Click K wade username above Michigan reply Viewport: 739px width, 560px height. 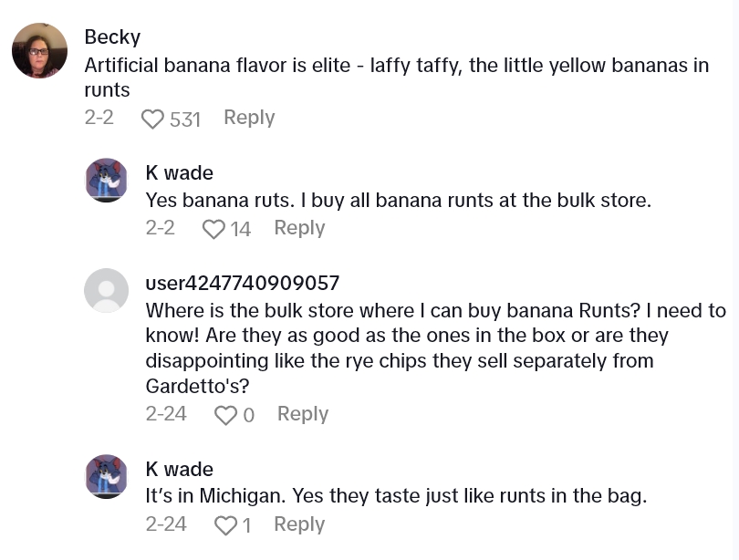pyautogui.click(x=180, y=469)
